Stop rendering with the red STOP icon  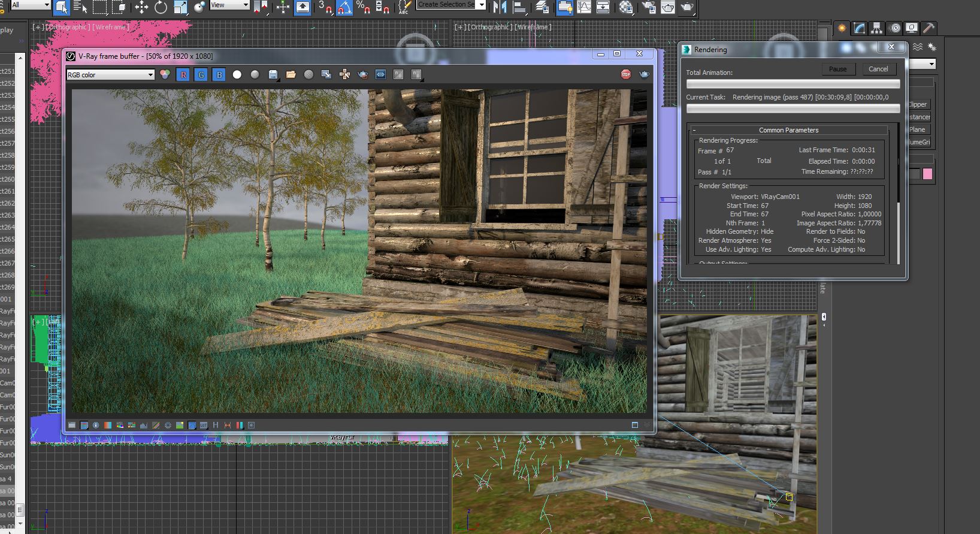[626, 74]
